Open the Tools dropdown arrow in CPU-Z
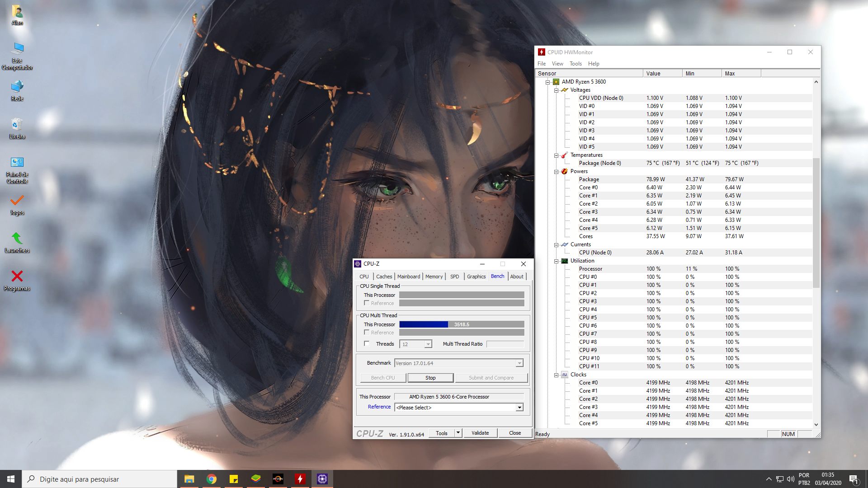 [458, 432]
